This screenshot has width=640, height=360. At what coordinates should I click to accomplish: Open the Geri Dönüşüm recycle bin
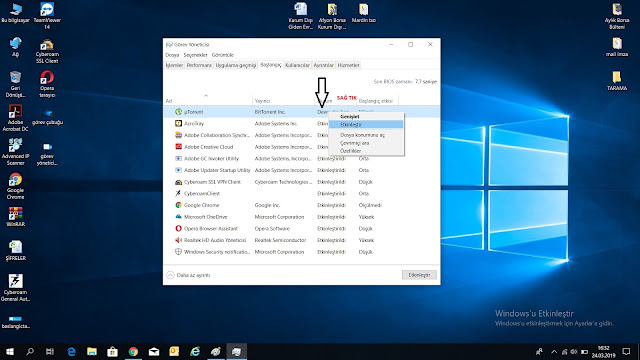[16, 84]
